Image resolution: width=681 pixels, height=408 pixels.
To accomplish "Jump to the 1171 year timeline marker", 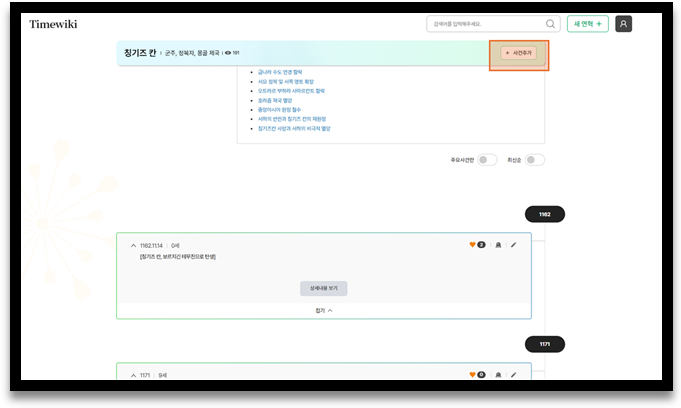I will (x=545, y=344).
